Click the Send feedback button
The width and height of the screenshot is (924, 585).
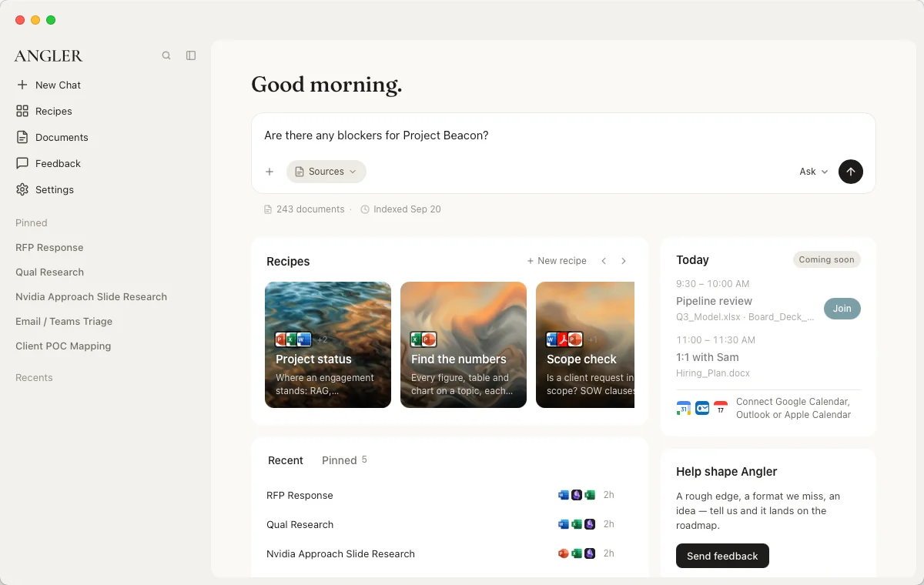722,556
